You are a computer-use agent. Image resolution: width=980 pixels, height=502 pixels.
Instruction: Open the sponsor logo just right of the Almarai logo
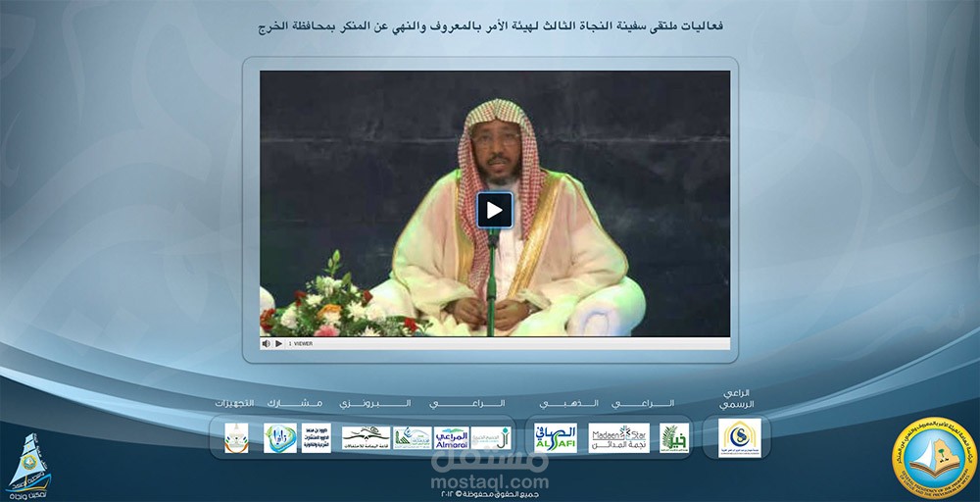pos(491,437)
